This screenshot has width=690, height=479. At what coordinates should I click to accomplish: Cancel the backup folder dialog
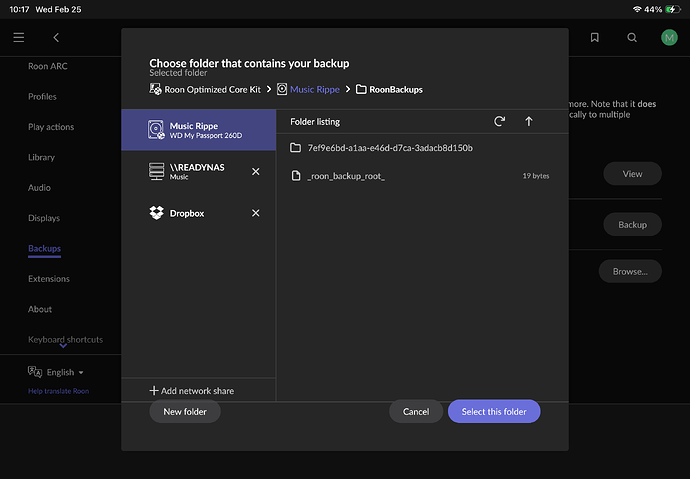[416, 412]
